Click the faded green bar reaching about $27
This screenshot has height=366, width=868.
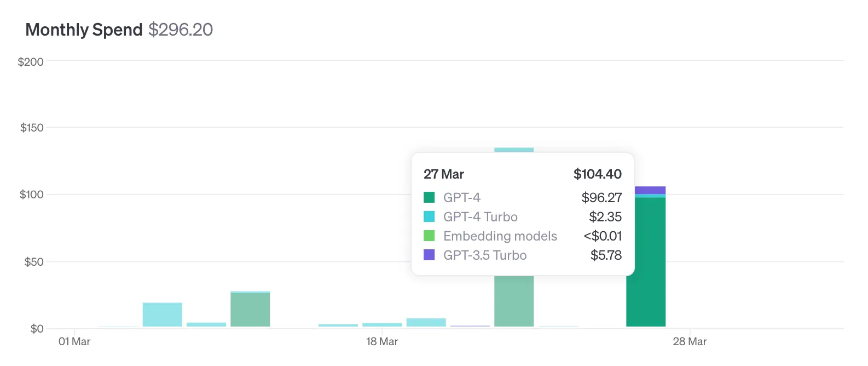click(250, 310)
